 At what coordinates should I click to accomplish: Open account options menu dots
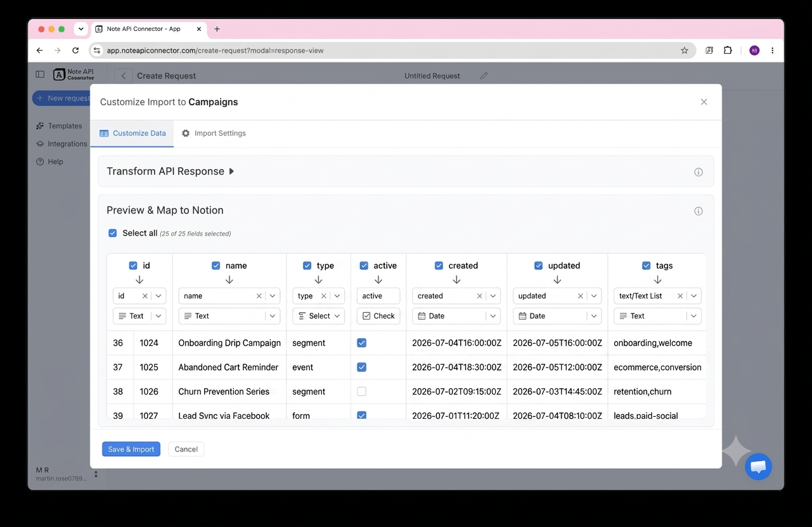pyautogui.click(x=96, y=474)
